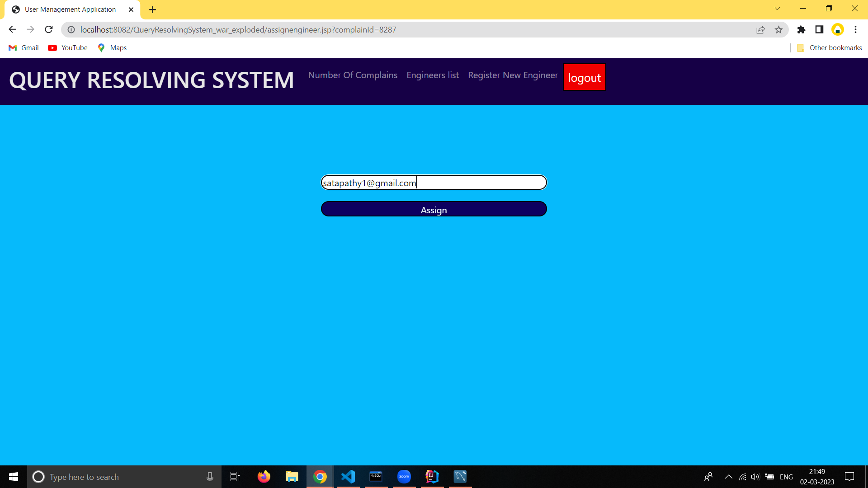The image size is (868, 488).
Task: Open Register New Engineer link
Action: [x=513, y=75]
